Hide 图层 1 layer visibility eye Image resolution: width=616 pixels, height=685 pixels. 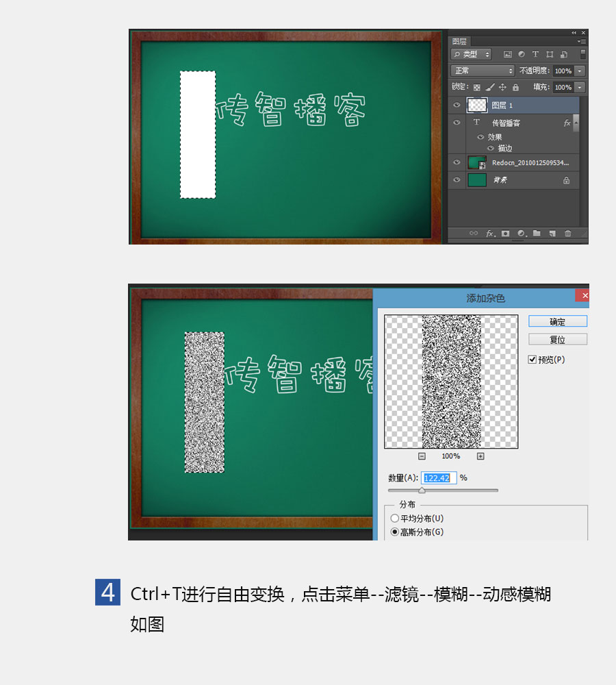[457, 105]
